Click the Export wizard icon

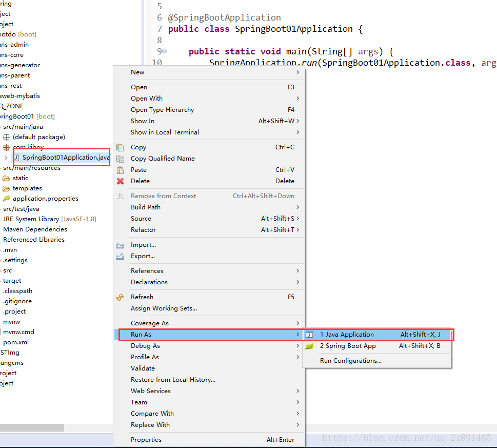(120, 256)
